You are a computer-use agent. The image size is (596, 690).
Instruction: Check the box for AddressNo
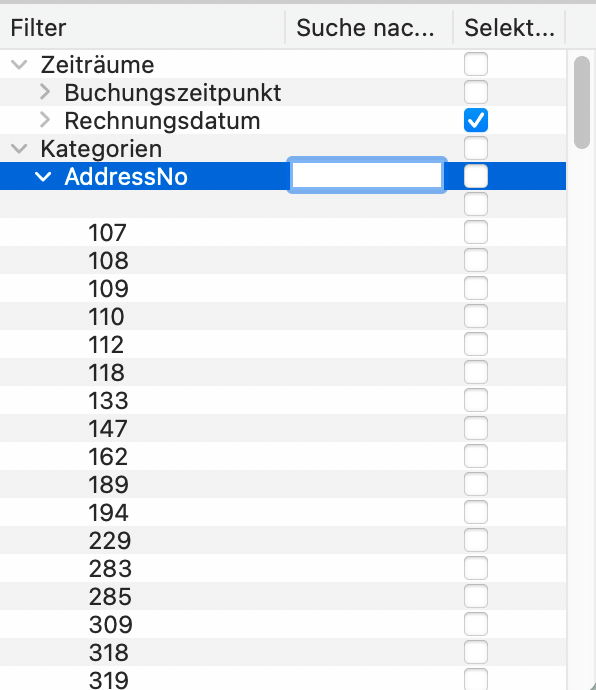tap(476, 176)
